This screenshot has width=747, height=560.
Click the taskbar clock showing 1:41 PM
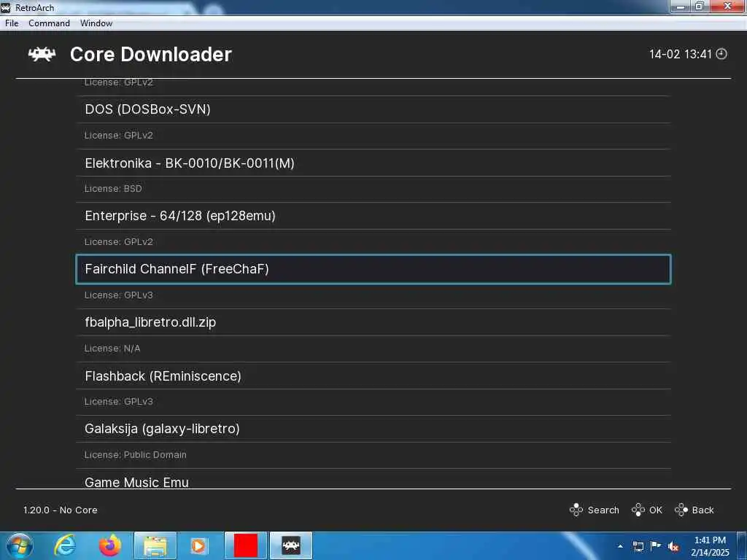pos(710,546)
